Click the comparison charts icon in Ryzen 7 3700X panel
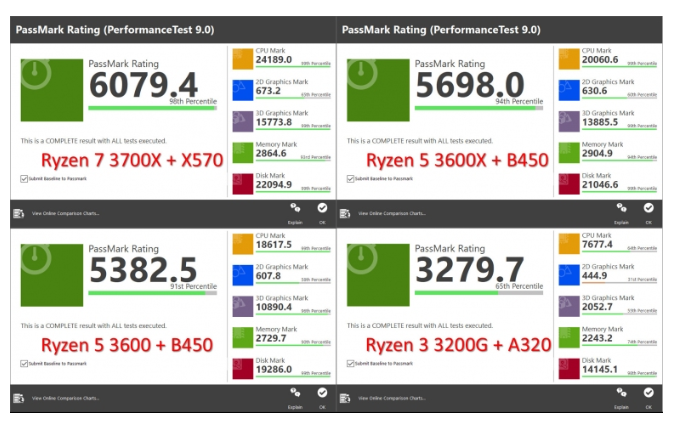674x422 pixels. click(x=18, y=214)
